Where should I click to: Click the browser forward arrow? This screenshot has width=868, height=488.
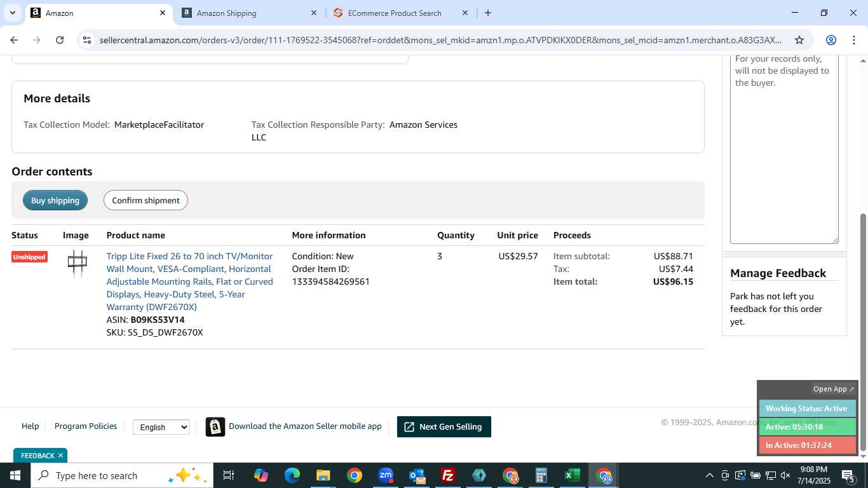coord(37,40)
